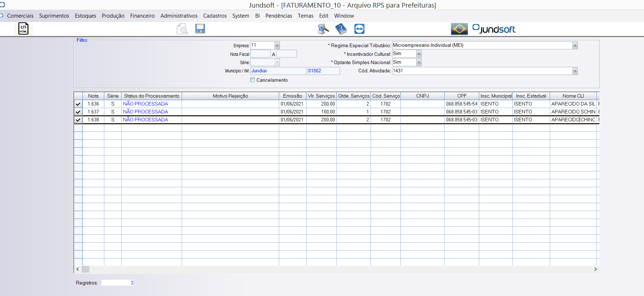Click the Vlr. Serviços column header
This screenshot has height=296, width=644.
[x=321, y=96]
